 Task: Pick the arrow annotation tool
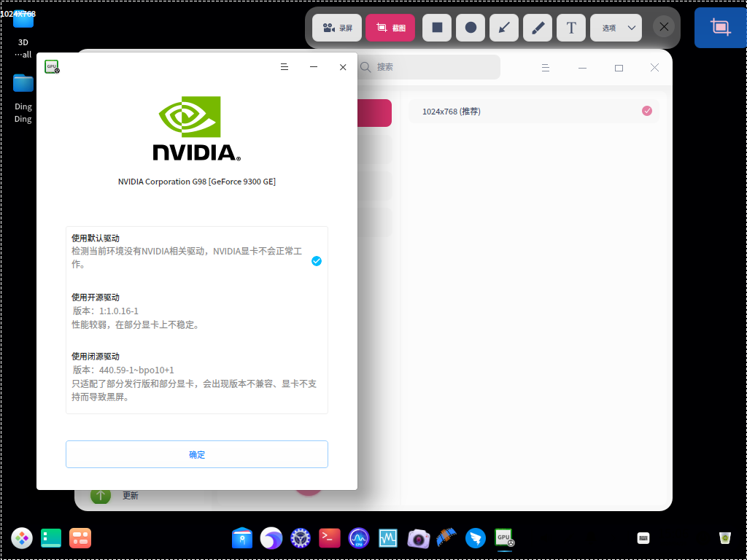pos(504,28)
